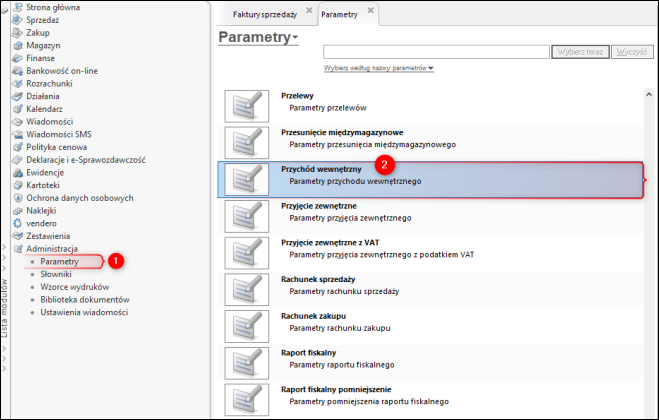This screenshot has height=420, width=659.
Task: Click the Wyczyść button
Action: click(630, 50)
